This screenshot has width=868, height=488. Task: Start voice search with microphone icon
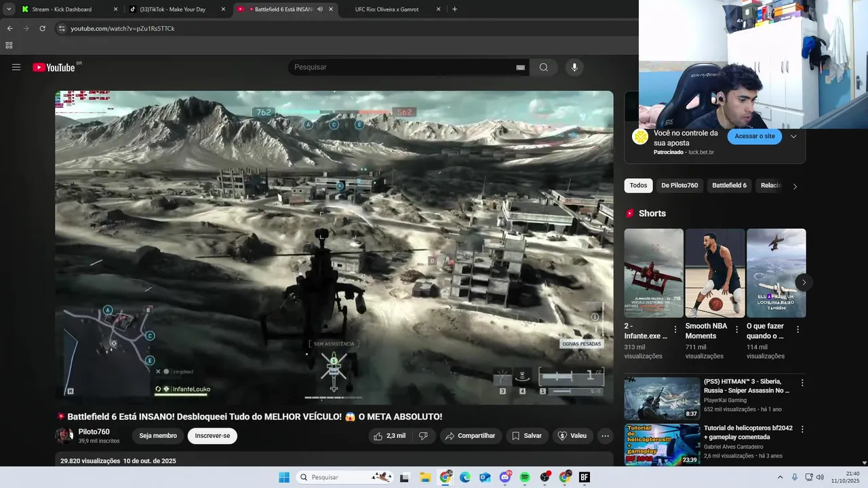pos(574,67)
